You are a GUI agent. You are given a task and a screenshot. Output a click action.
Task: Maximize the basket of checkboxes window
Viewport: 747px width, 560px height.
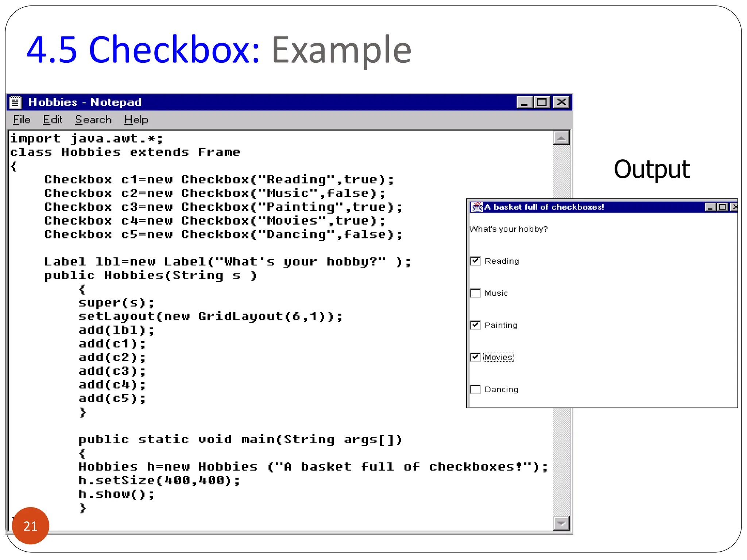click(x=722, y=207)
